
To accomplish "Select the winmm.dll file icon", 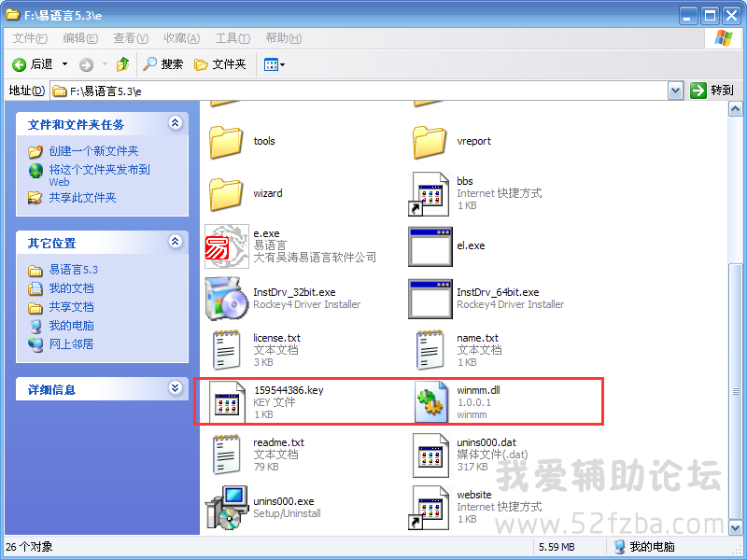I will coord(430,403).
